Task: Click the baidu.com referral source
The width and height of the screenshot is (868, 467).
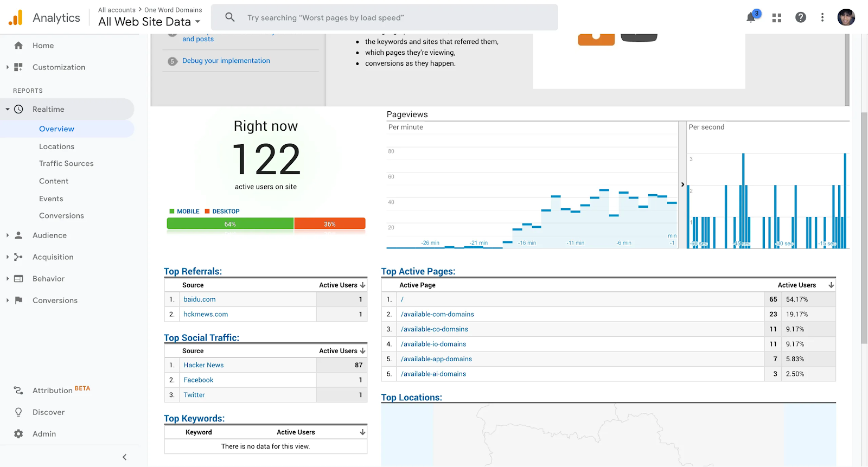Action: point(200,299)
